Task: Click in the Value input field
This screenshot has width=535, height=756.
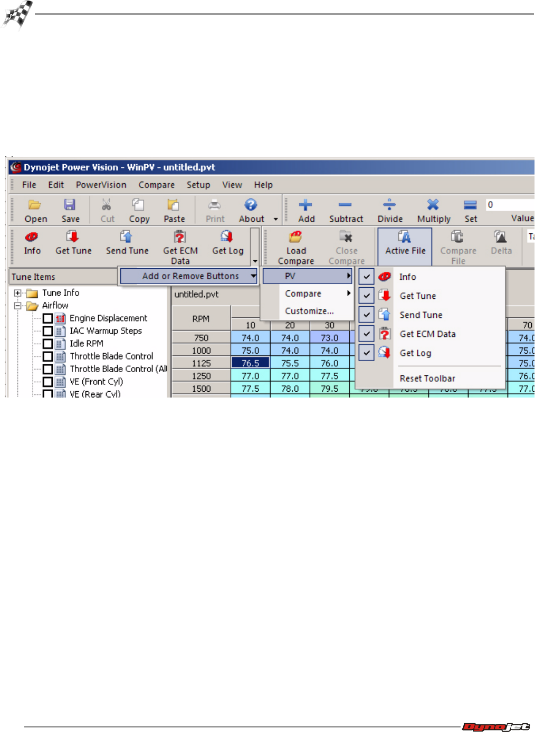Action: [510, 205]
